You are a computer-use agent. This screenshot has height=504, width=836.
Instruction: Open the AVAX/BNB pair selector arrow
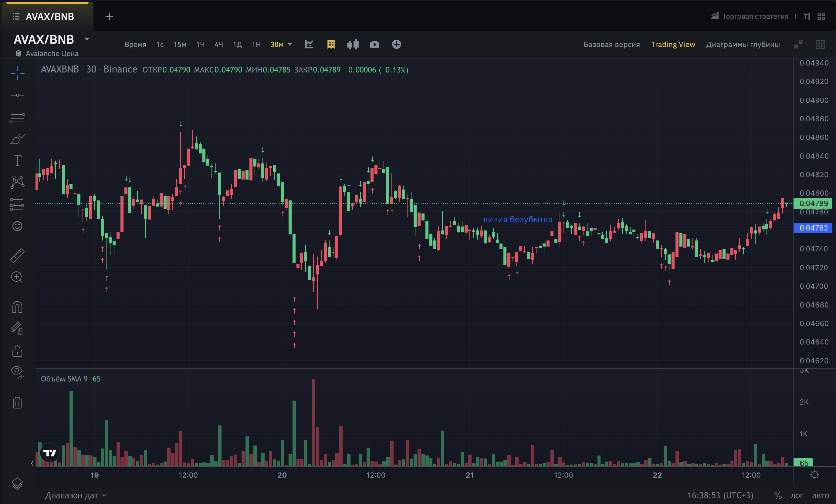click(x=87, y=39)
